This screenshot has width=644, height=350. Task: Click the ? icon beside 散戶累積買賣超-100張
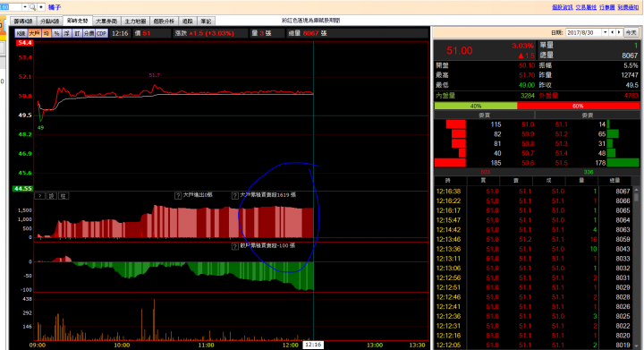(235, 246)
